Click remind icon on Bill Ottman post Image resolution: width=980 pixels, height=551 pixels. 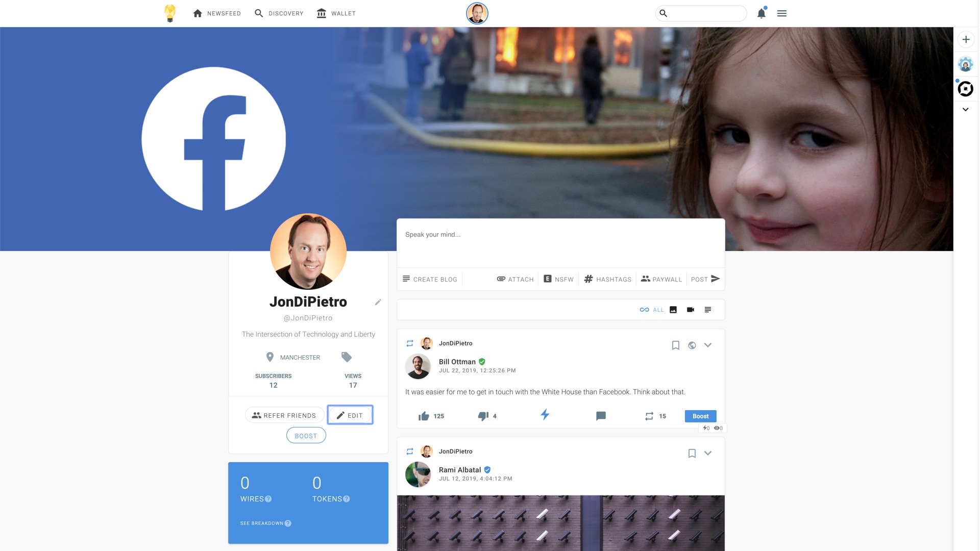coord(410,343)
